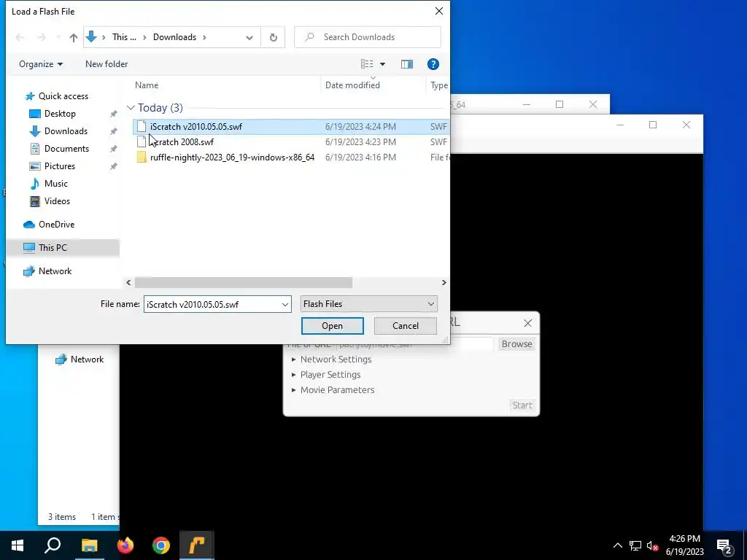Open the help question mark icon
This screenshot has width=747, height=560.
433,64
